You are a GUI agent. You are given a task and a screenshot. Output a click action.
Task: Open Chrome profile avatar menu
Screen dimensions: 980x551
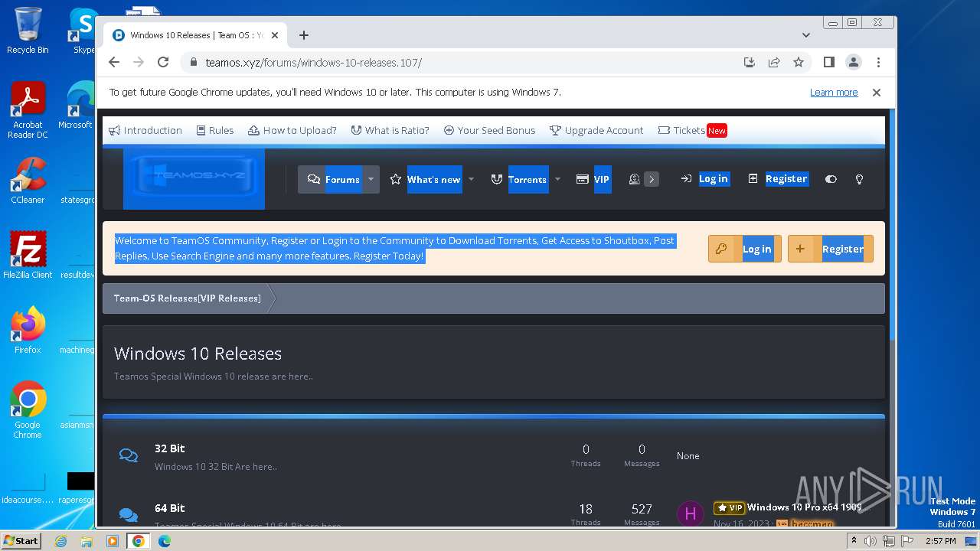tap(853, 62)
